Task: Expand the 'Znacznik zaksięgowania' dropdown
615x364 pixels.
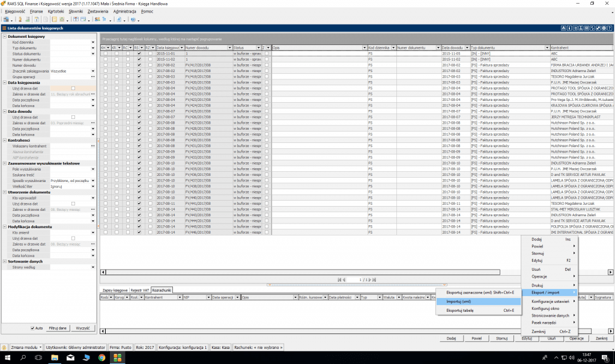Action: point(93,71)
